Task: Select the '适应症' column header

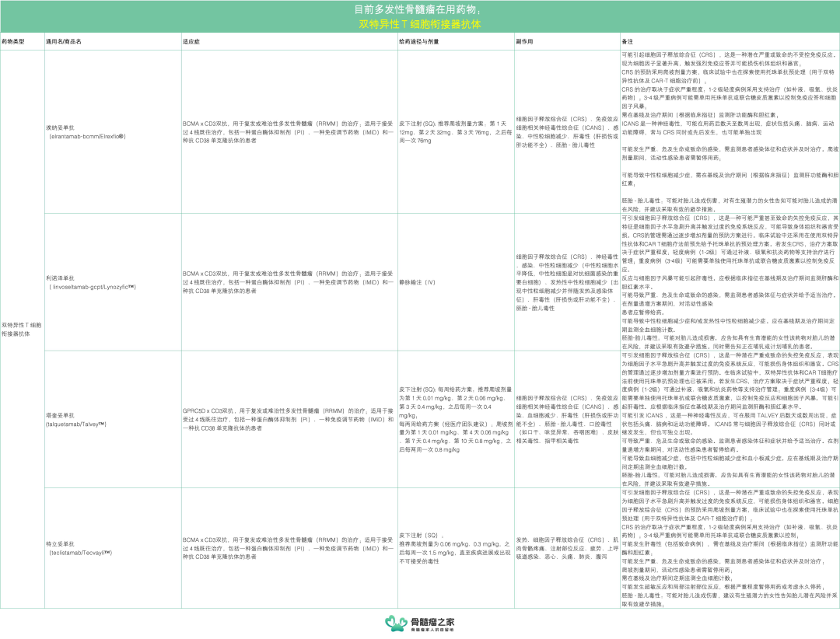Action: 289,41
